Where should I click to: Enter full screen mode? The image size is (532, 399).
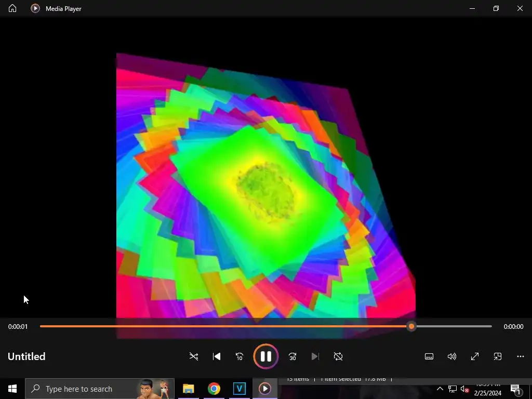click(x=475, y=356)
